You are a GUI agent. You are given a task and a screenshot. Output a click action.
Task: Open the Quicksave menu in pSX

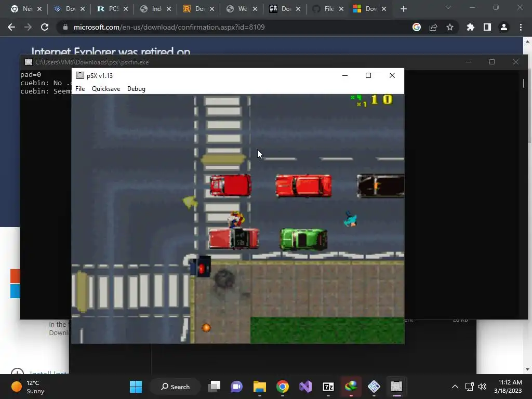tap(106, 88)
